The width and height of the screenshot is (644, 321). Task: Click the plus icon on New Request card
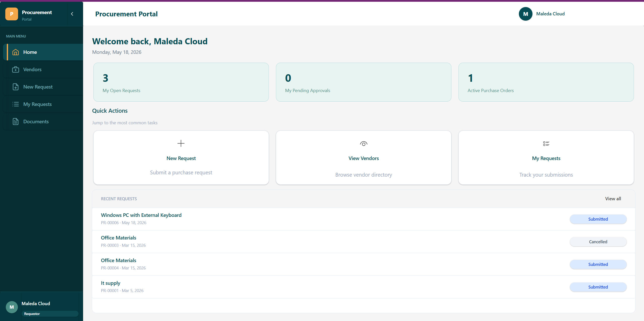tap(181, 143)
